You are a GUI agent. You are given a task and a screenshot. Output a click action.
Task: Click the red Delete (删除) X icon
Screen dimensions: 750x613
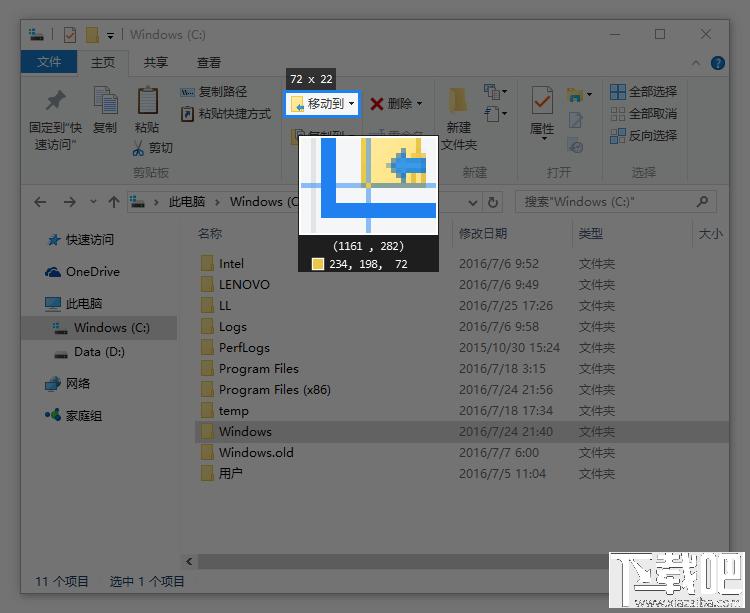(x=377, y=104)
